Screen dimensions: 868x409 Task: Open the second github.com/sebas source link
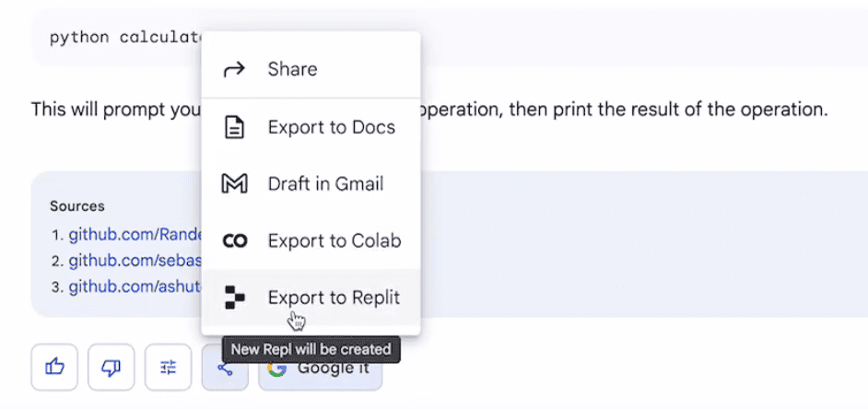tap(135, 261)
